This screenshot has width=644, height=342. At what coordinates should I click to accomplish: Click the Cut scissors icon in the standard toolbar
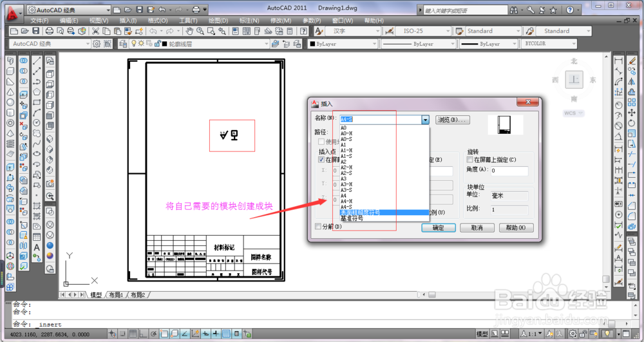point(96,31)
